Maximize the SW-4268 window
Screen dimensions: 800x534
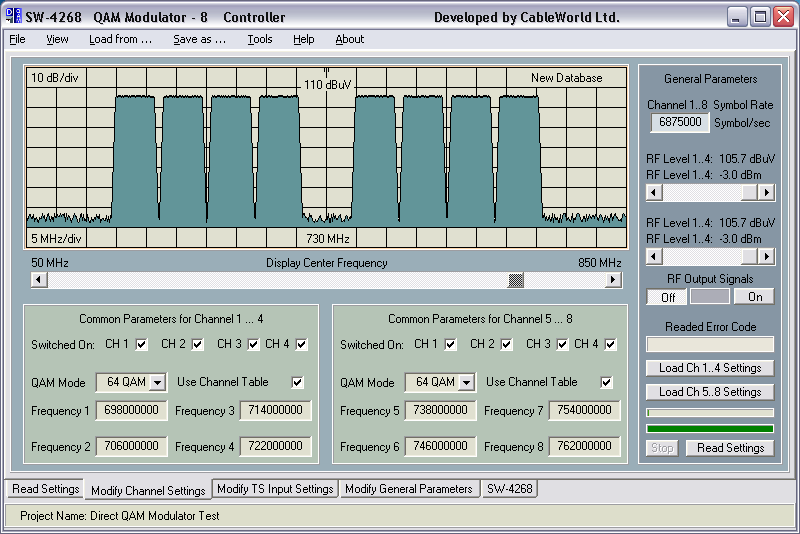point(760,17)
